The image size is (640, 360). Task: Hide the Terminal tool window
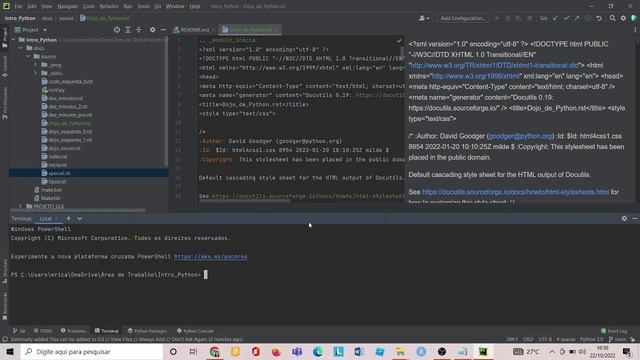635,218
